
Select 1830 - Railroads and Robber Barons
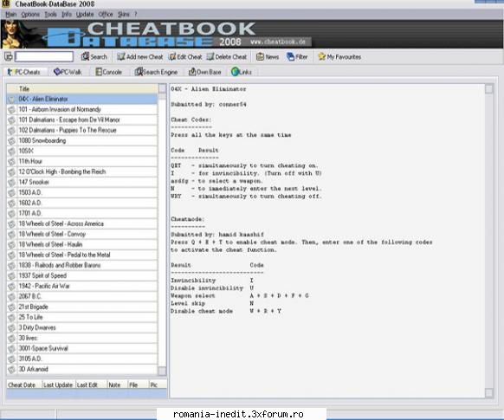pyautogui.click(x=82, y=265)
